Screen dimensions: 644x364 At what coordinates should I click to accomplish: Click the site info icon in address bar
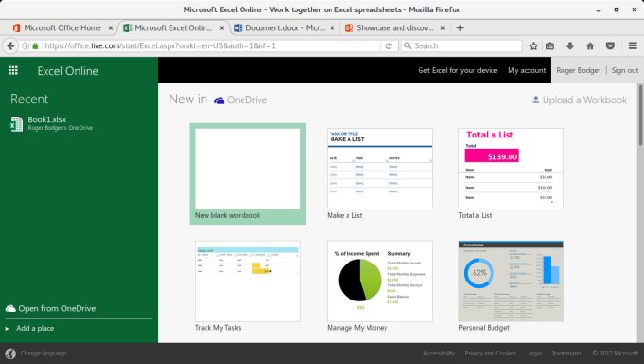(26, 45)
